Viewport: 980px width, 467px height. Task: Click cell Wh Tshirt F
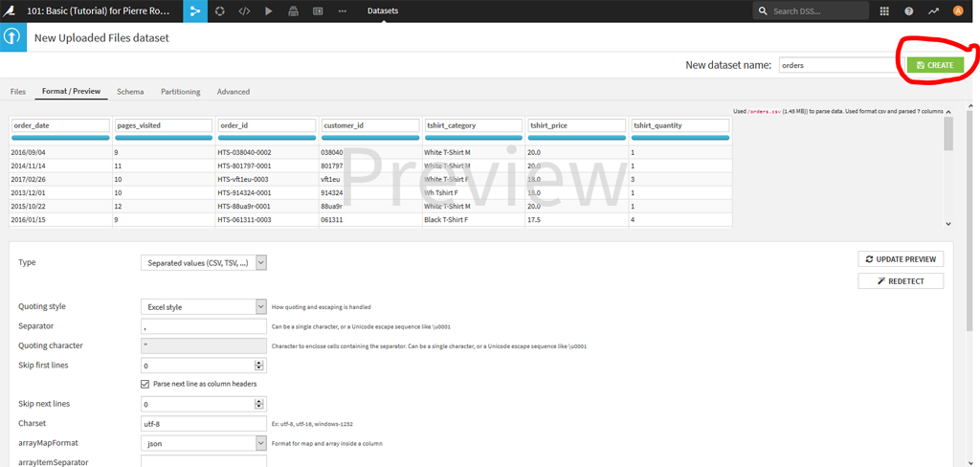point(442,192)
